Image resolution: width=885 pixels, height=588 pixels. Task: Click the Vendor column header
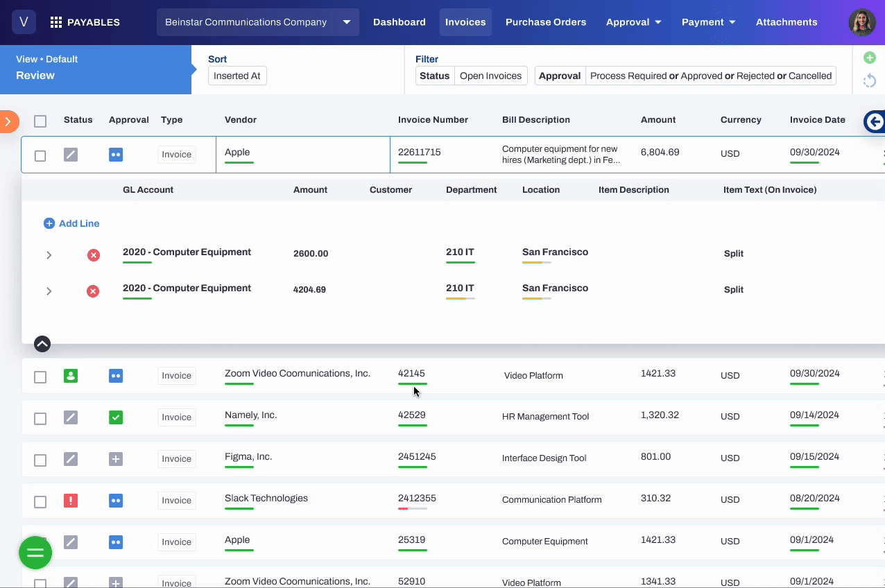click(241, 120)
